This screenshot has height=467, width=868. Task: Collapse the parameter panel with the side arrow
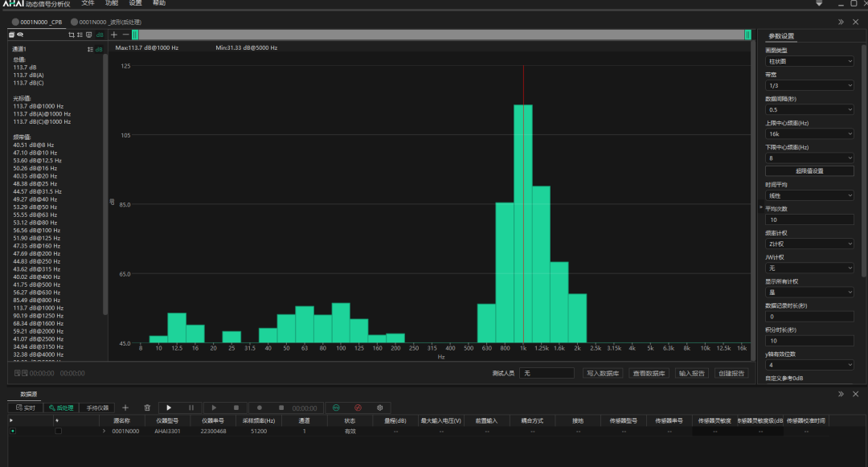click(x=761, y=207)
